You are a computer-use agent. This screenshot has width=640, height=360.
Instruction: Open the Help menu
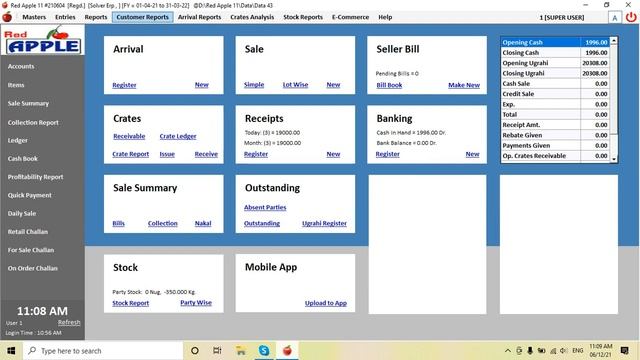tap(385, 17)
